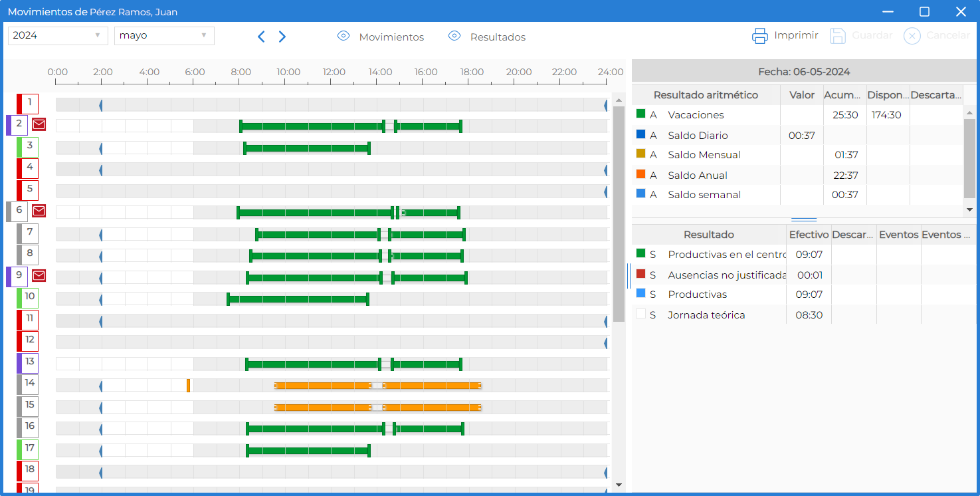
Task: Select day 14 in calendar list
Action: (x=28, y=384)
